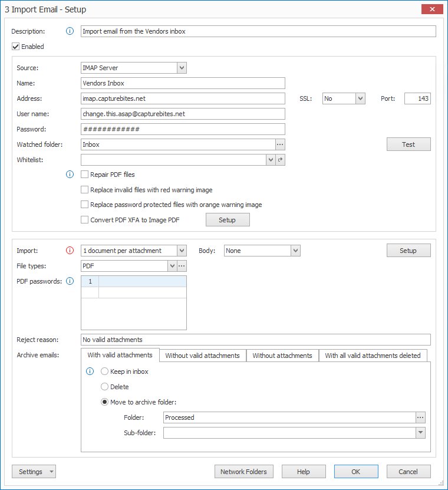Click the Setup button beside Body
The width and height of the screenshot is (448, 490).
[409, 251]
